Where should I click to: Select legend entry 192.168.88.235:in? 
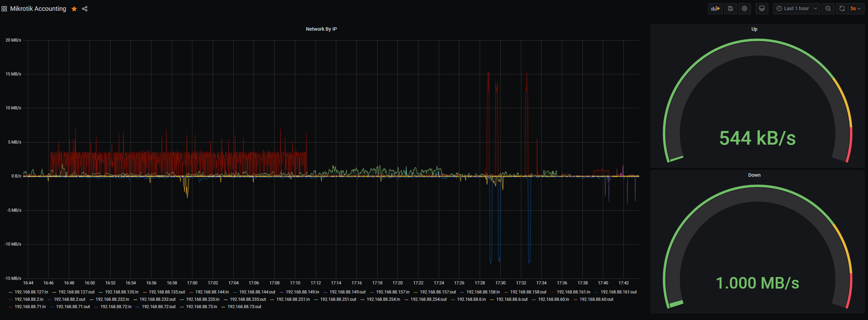(203, 299)
